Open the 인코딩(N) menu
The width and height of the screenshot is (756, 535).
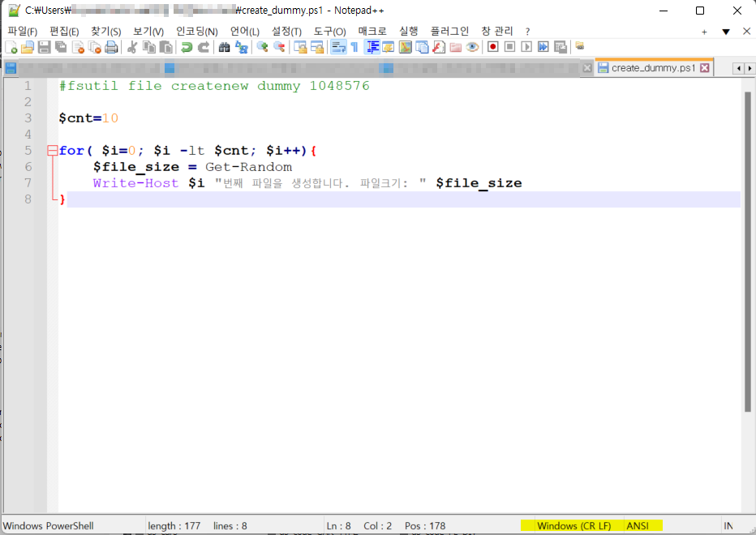(197, 32)
